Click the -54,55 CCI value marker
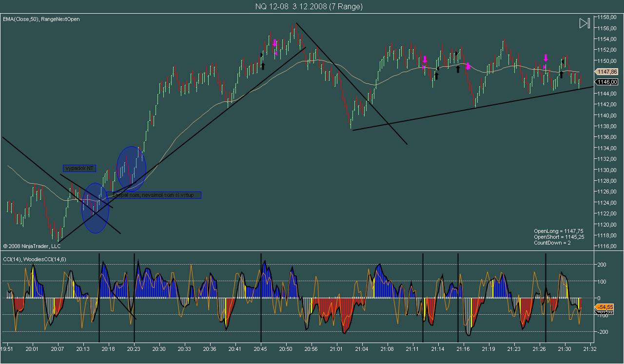 tap(604, 307)
